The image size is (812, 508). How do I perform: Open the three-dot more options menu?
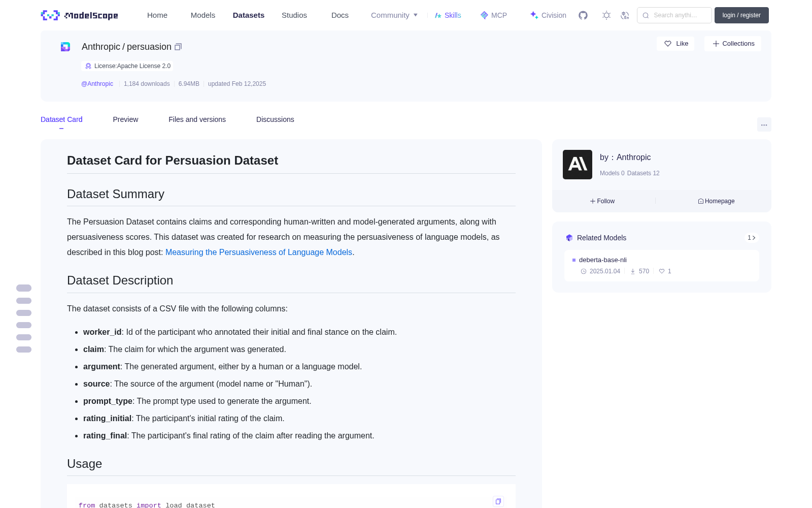(764, 124)
